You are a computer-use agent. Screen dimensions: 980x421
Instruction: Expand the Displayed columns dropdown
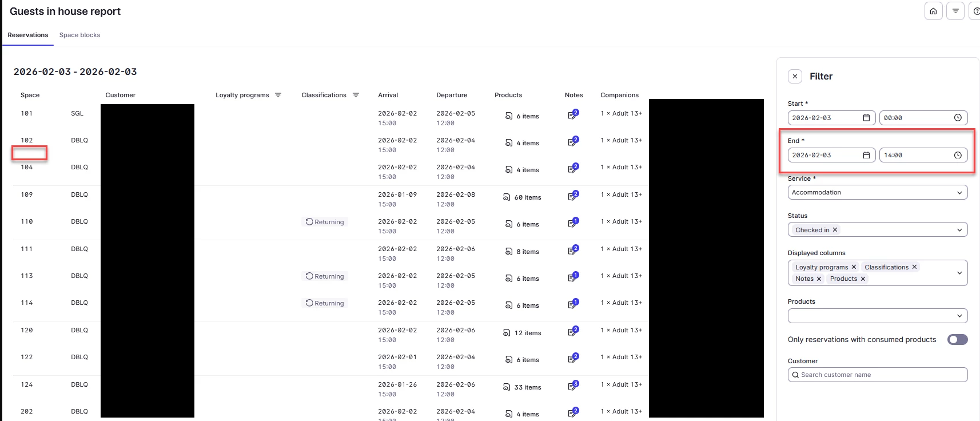pyautogui.click(x=959, y=273)
